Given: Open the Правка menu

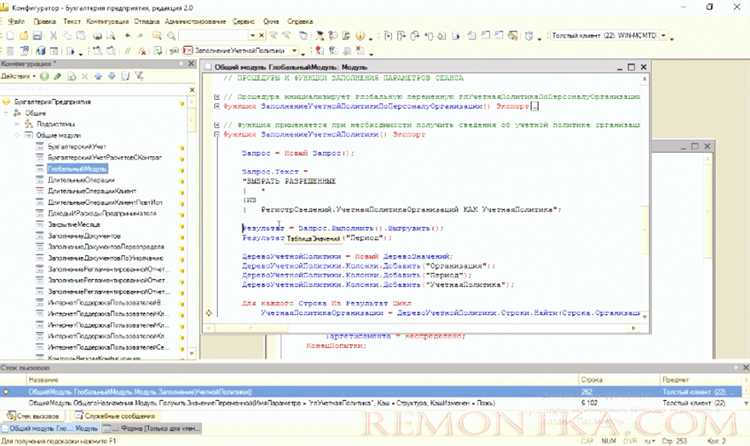Looking at the screenshot, I should (44, 22).
